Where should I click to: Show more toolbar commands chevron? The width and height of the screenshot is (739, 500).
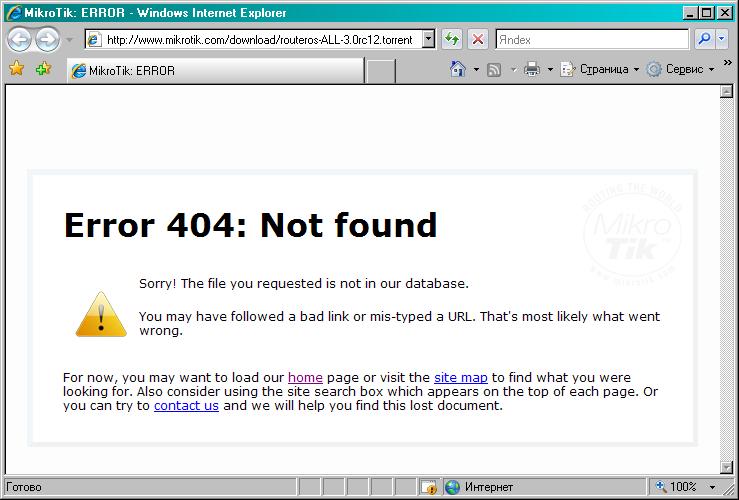pos(728,62)
